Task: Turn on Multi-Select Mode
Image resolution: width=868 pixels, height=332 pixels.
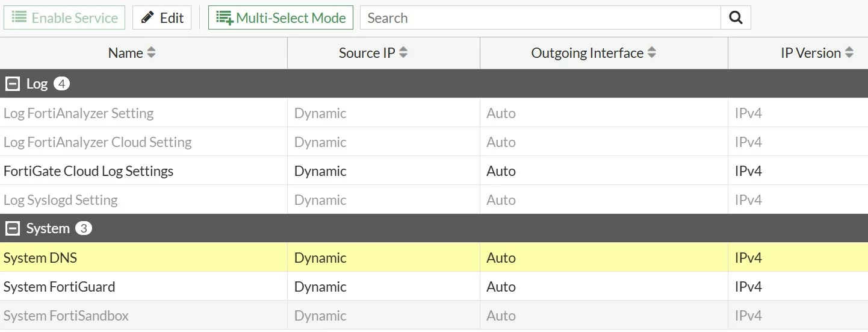Action: (281, 18)
